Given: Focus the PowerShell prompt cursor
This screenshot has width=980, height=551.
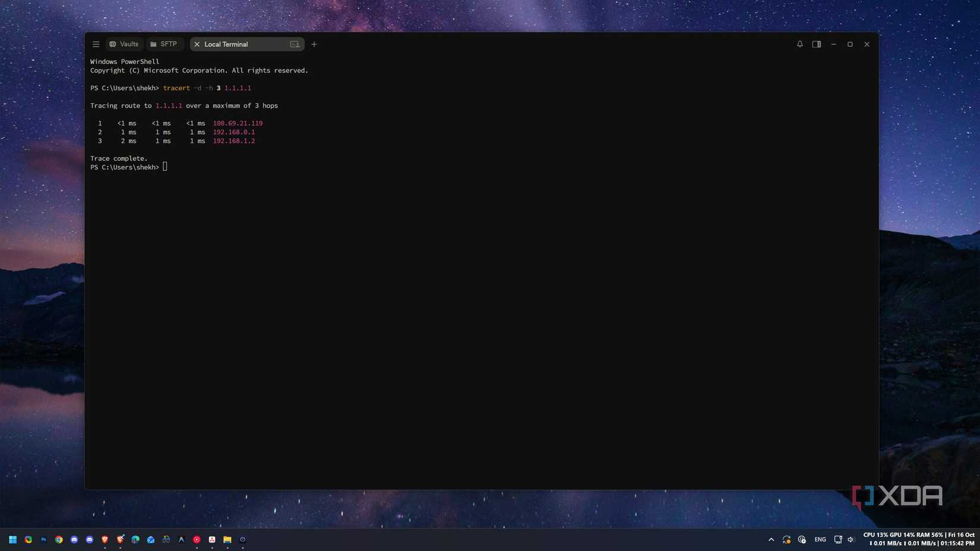Looking at the screenshot, I should click(165, 167).
